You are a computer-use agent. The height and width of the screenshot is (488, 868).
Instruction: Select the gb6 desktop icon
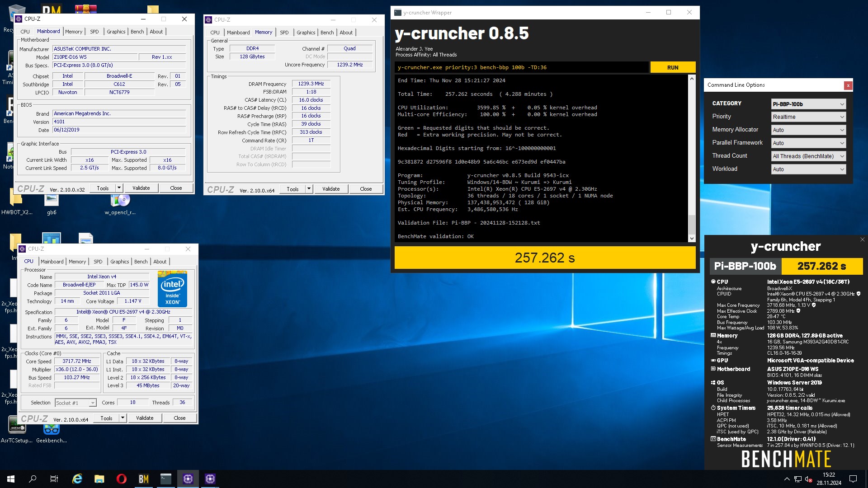pos(52,203)
